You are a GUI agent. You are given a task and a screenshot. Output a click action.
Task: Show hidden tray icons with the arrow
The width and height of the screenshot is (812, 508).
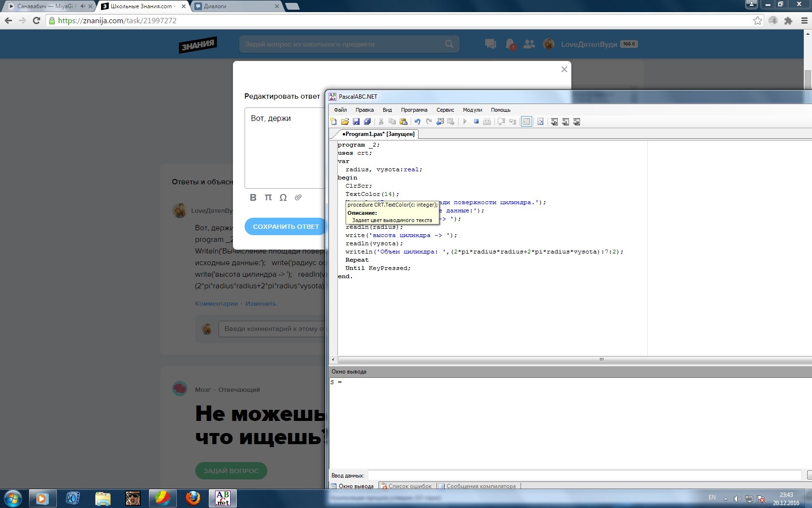tap(725, 498)
